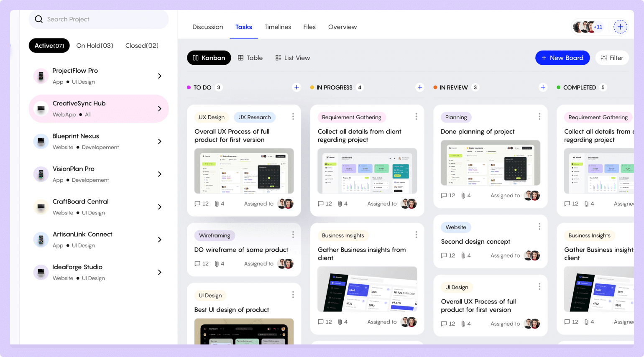The height and width of the screenshot is (357, 644).
Task: Expand IdeaForge Studio project chevron
Action: 159,273
